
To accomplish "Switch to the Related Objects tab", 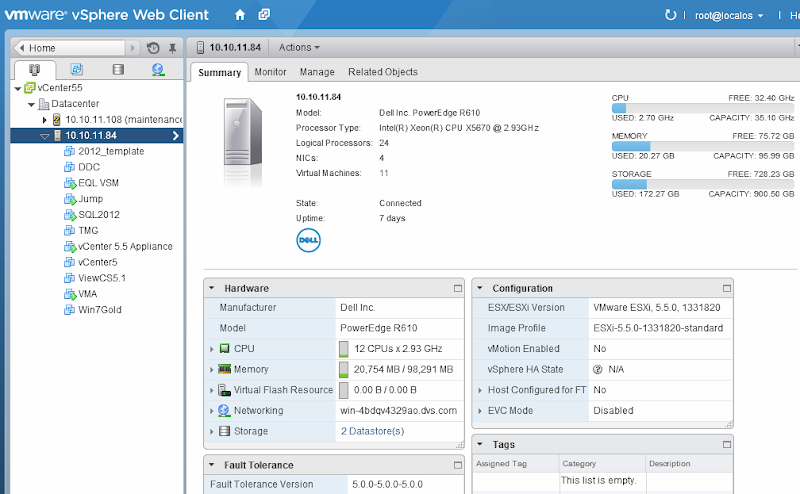I will [x=383, y=72].
